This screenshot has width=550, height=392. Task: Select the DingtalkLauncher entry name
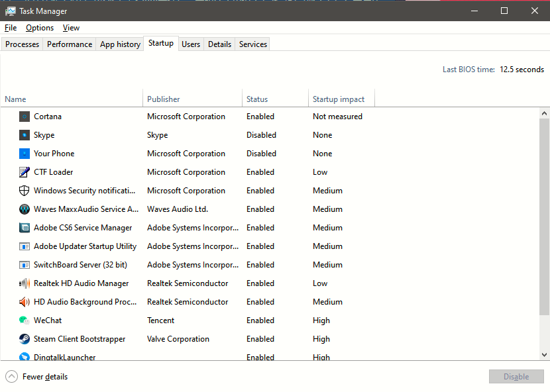[x=64, y=357]
